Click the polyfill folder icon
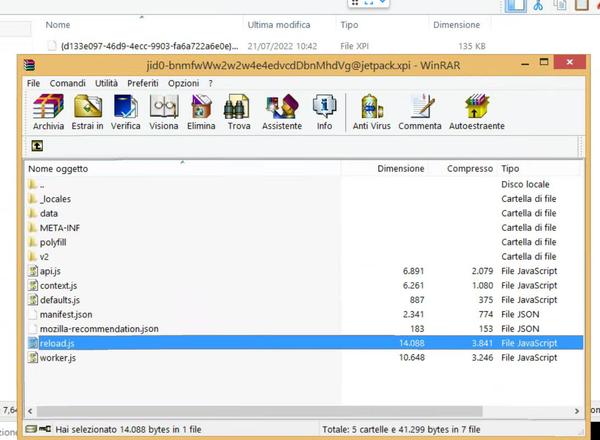This screenshot has height=440, width=600. (33, 242)
